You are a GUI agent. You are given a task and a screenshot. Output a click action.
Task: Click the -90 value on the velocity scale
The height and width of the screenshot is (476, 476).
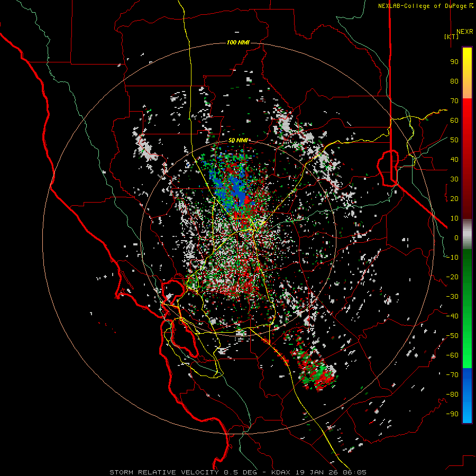pos(452,414)
